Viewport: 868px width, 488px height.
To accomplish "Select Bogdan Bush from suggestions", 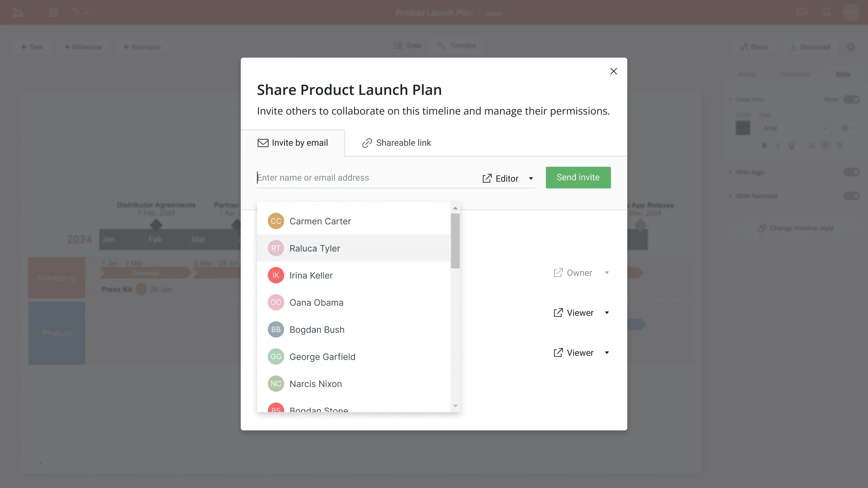I will [316, 329].
